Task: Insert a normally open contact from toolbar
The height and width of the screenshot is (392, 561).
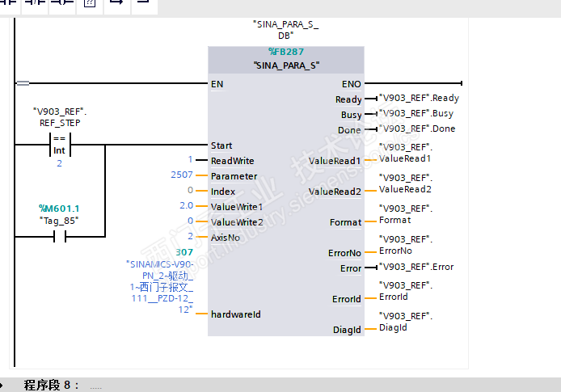Action: [x=9, y=4]
